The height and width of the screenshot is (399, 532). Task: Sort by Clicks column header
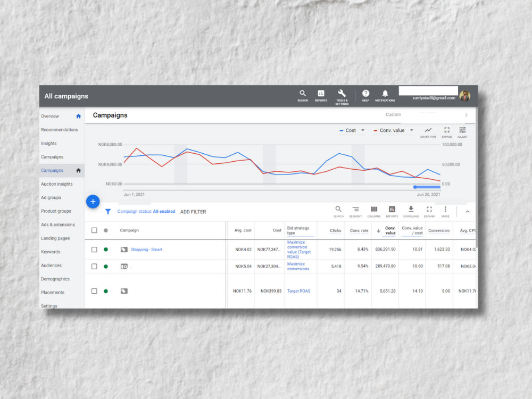[336, 230]
